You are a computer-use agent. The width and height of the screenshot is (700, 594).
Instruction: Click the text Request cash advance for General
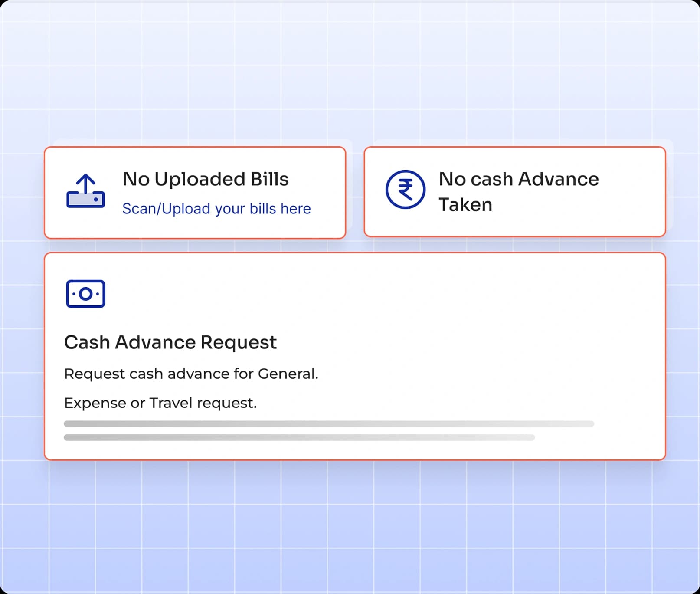point(191,373)
